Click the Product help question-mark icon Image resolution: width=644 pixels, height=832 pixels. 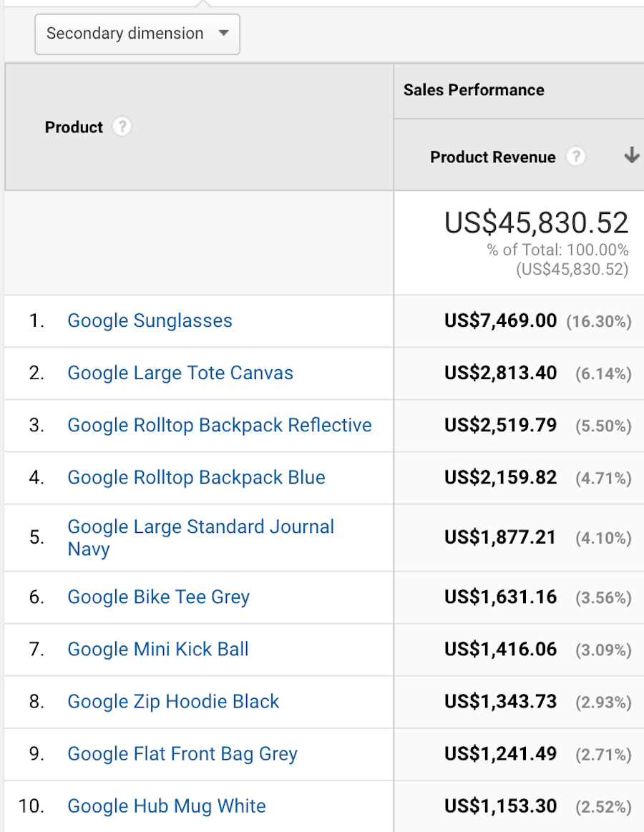[x=122, y=127]
